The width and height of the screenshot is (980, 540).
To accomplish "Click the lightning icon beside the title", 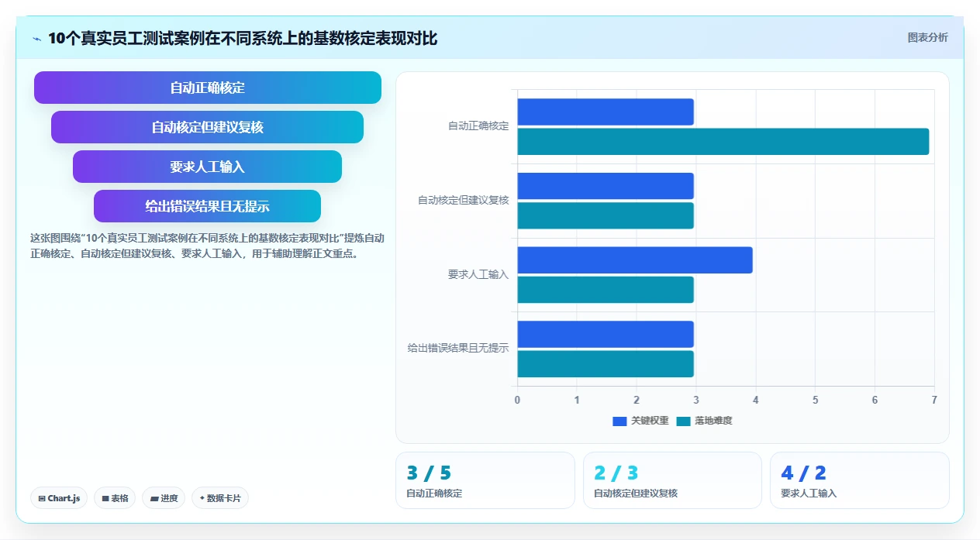I will coord(36,39).
